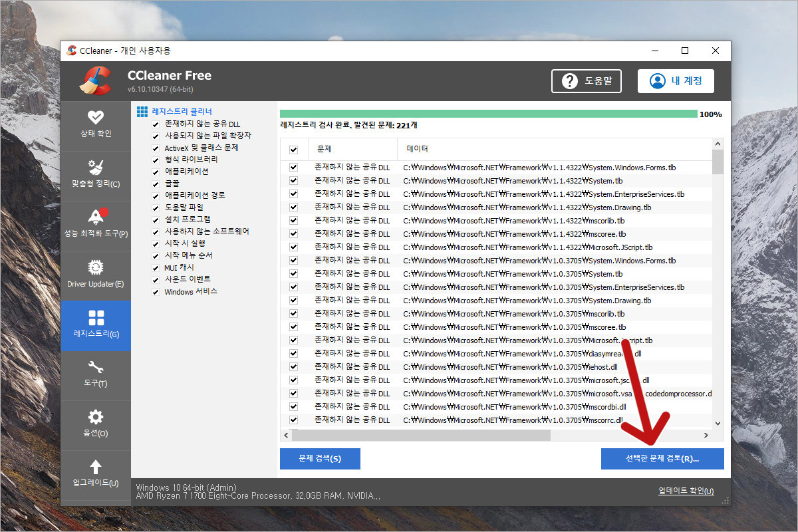Click the CCleaner logo in header
The width and height of the screenshot is (798, 532).
pyautogui.click(x=95, y=80)
